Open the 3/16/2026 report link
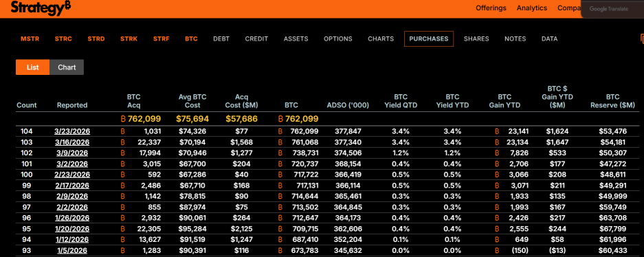The width and height of the screenshot is (644, 257). [x=72, y=142]
